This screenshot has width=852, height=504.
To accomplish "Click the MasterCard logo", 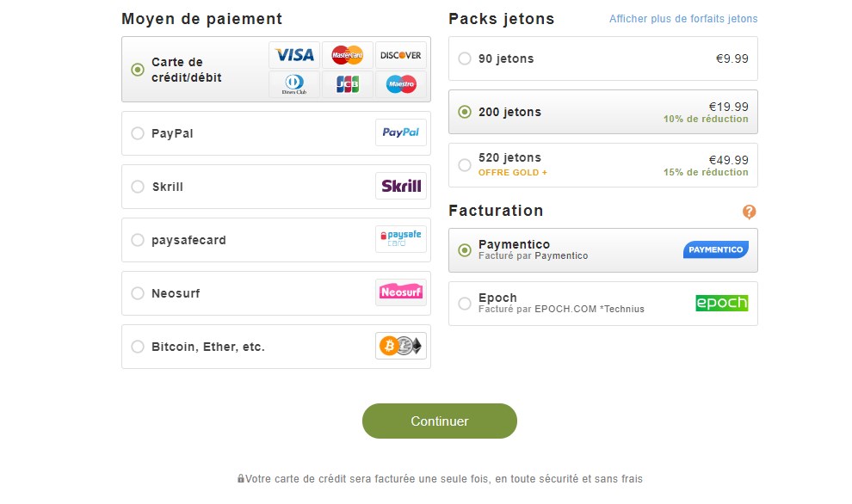I will click(x=347, y=55).
